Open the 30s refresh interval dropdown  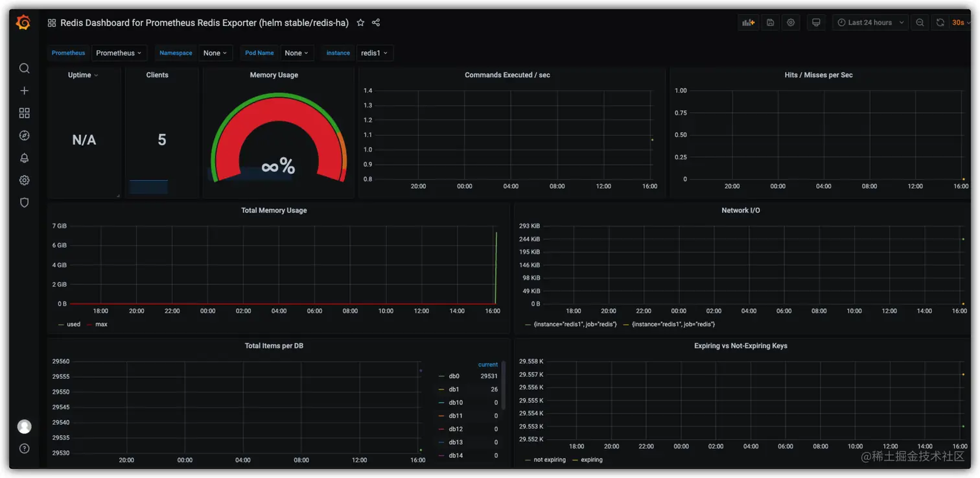(960, 23)
